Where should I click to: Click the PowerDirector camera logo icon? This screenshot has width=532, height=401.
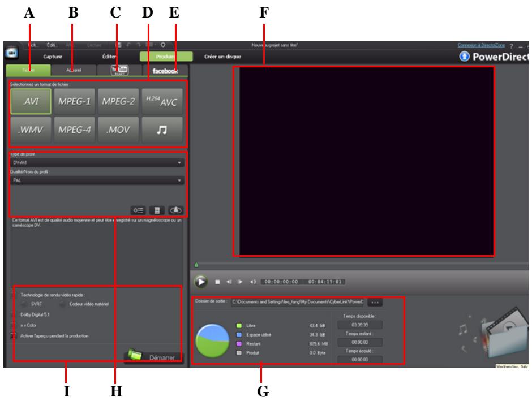coord(11,53)
